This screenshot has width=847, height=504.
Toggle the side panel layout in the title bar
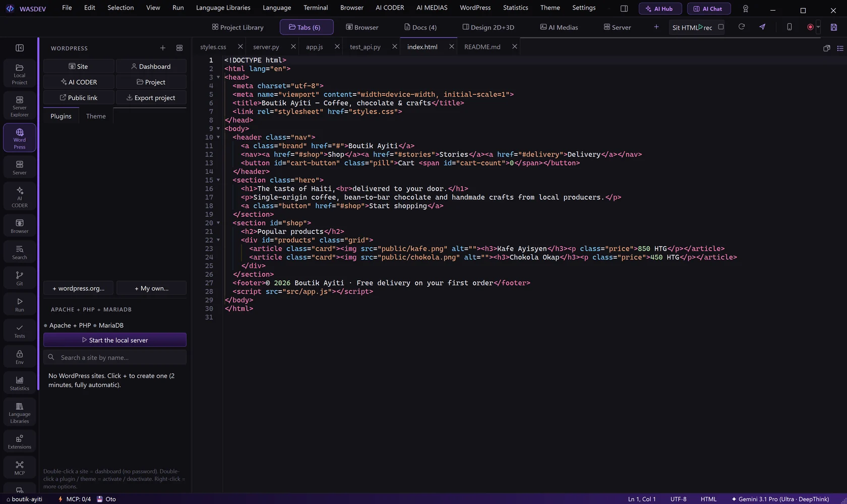624,9
